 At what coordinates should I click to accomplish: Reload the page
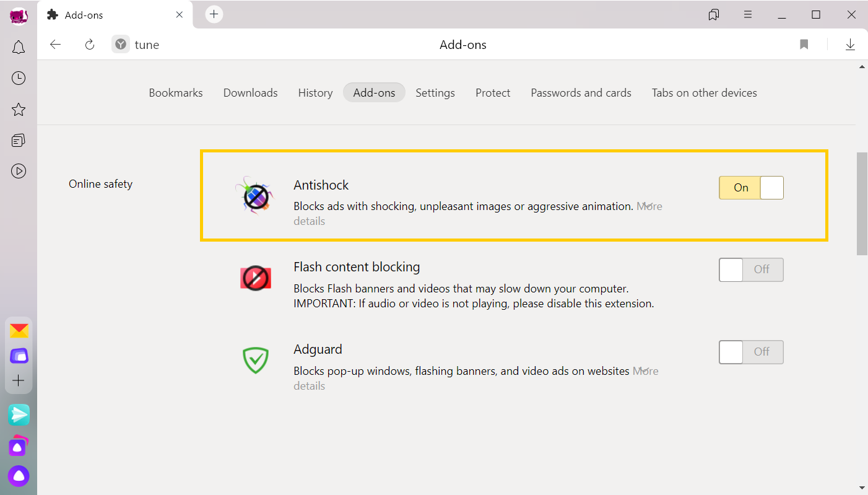click(x=90, y=45)
